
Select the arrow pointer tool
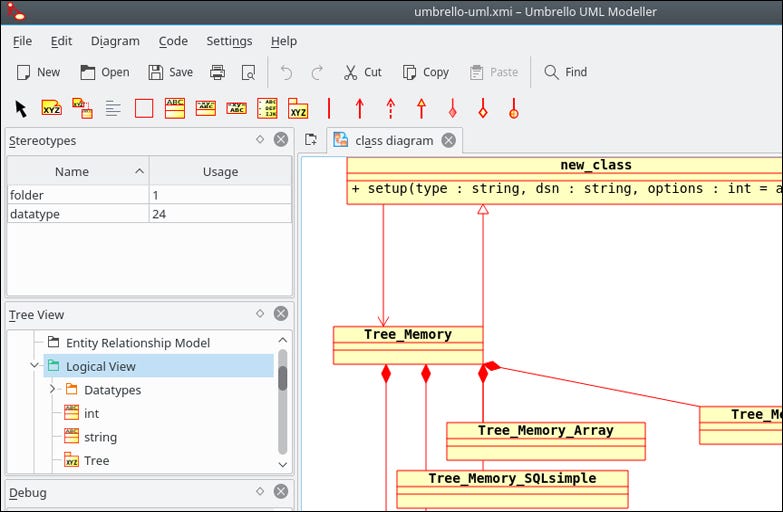[21, 108]
